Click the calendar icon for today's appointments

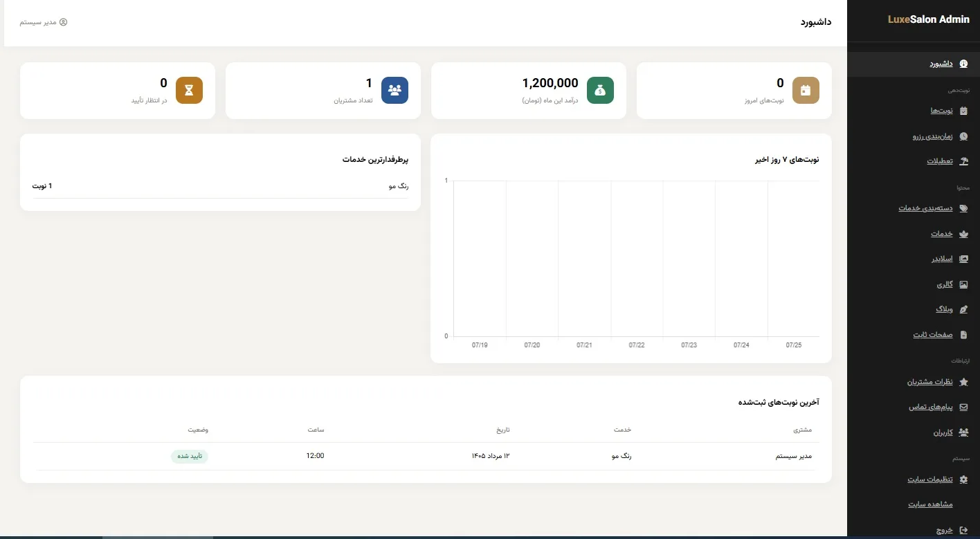point(806,91)
